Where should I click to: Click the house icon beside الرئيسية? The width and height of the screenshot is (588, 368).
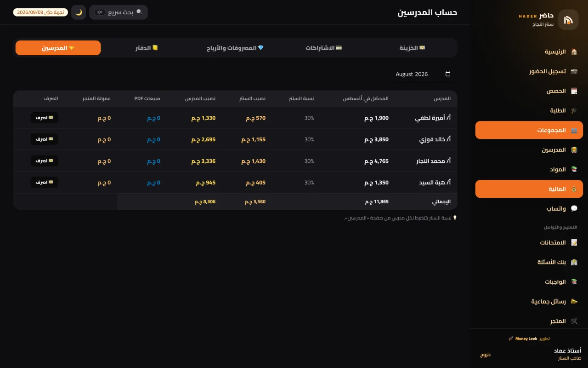coord(574,52)
